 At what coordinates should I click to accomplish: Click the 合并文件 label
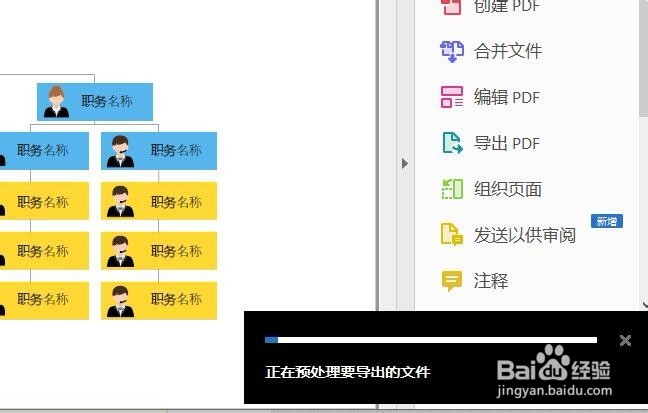507,51
